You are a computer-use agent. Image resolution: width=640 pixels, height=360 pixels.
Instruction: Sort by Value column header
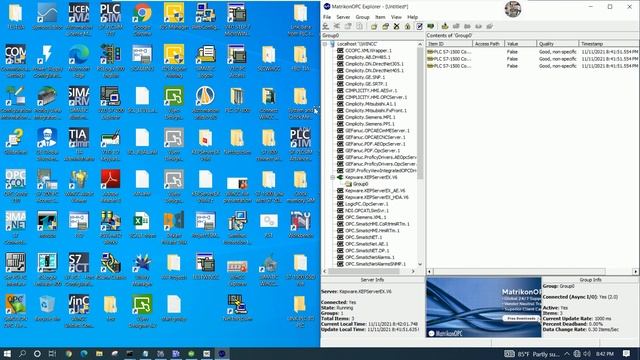(520, 44)
